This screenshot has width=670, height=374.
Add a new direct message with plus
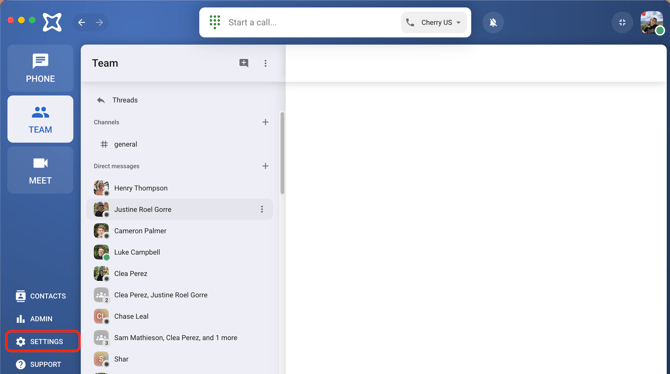tap(265, 166)
